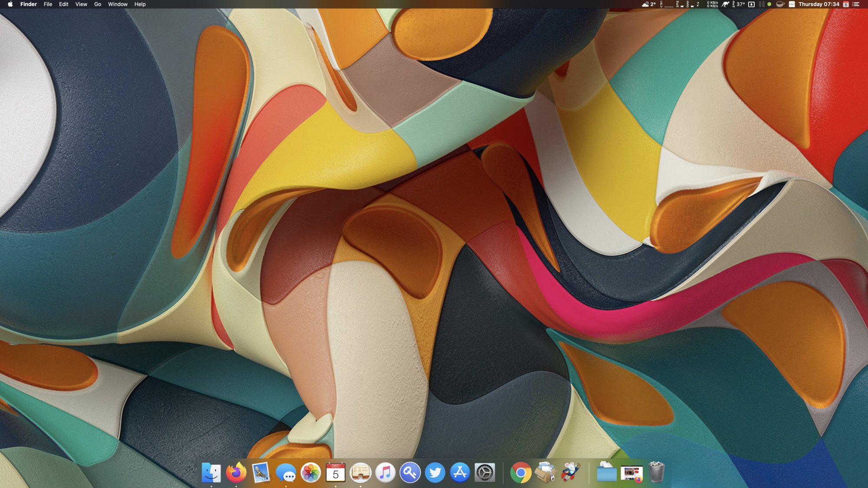Open the App Store
This screenshot has height=488, width=868.
[460, 472]
